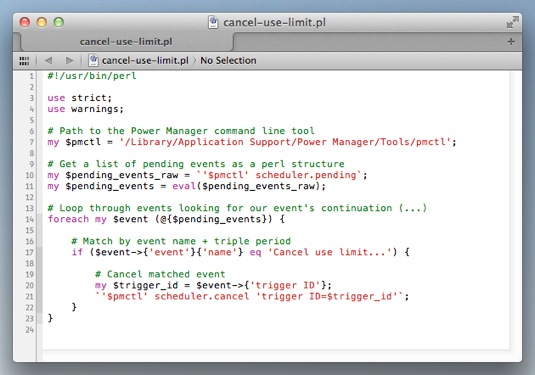Screen dimensions: 535x375
Task: Go forward with the right arrow
Action: coord(70,60)
